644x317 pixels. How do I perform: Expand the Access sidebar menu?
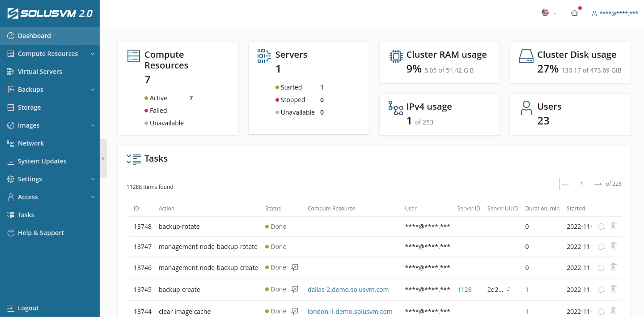(28, 197)
